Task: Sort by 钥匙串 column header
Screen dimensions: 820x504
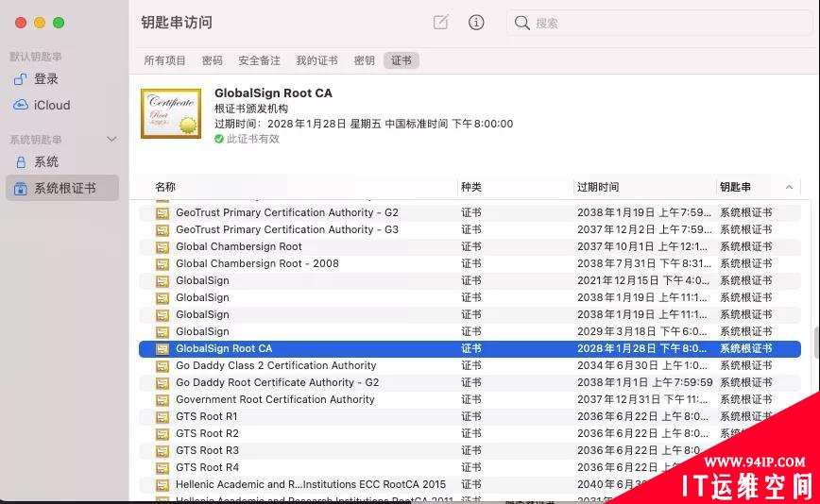Action: click(x=735, y=187)
